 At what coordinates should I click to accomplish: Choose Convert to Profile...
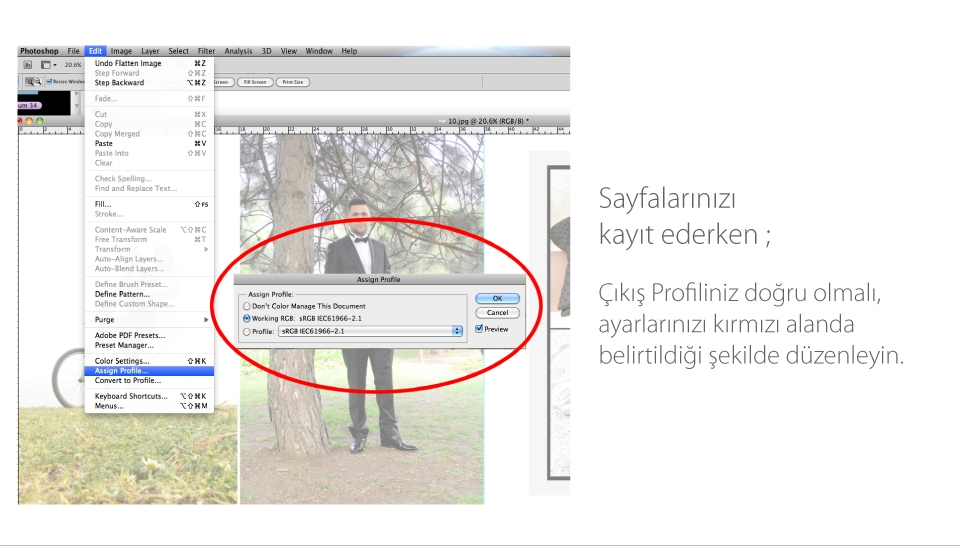[149, 380]
